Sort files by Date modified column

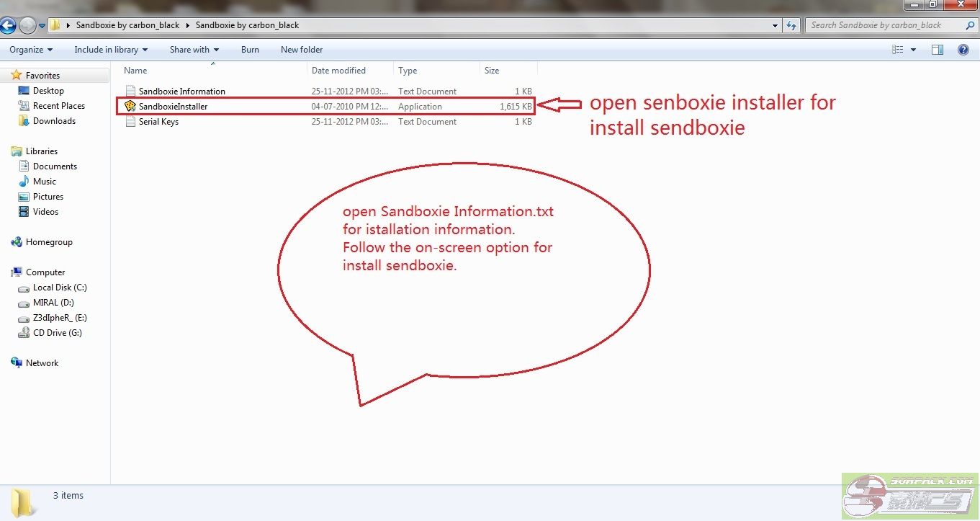tap(338, 71)
